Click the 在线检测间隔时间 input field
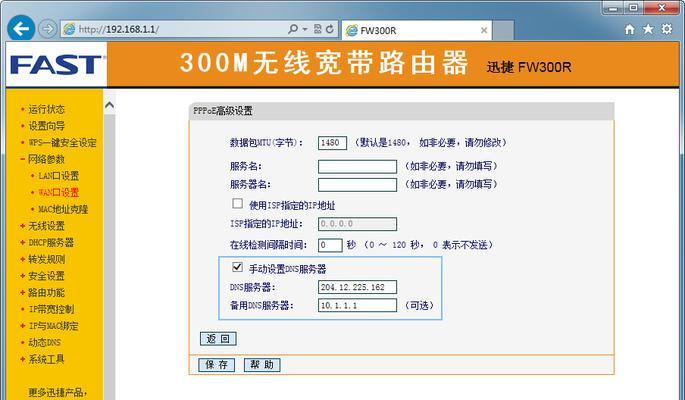685x400 pixels. point(330,245)
